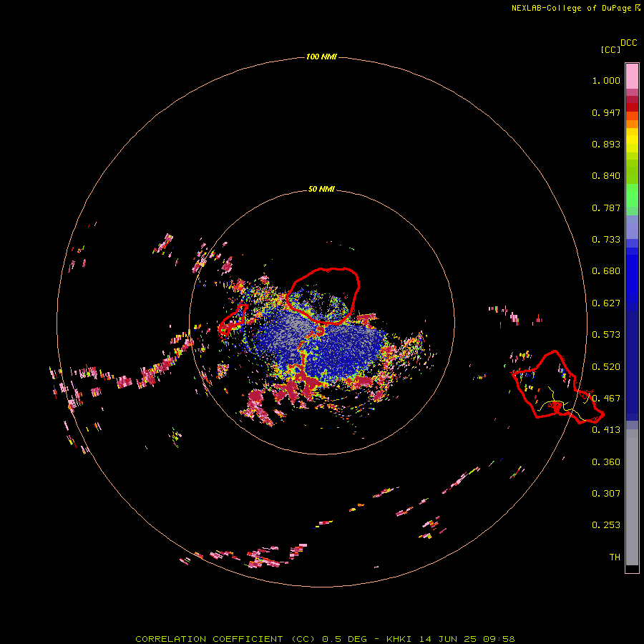This screenshot has height=644, width=644.
Task: Click the 0.893 color scale value
Action: pos(606,144)
